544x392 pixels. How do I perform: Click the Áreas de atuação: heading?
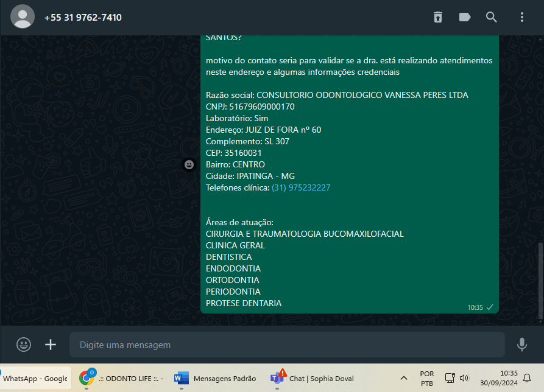[239, 222]
